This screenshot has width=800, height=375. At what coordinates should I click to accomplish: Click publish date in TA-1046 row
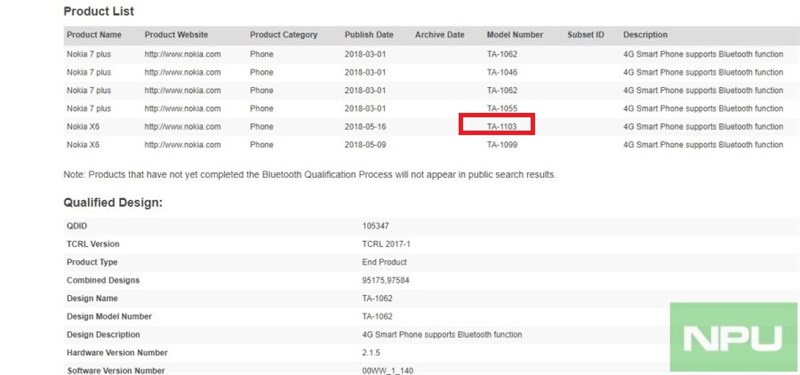[x=365, y=72]
